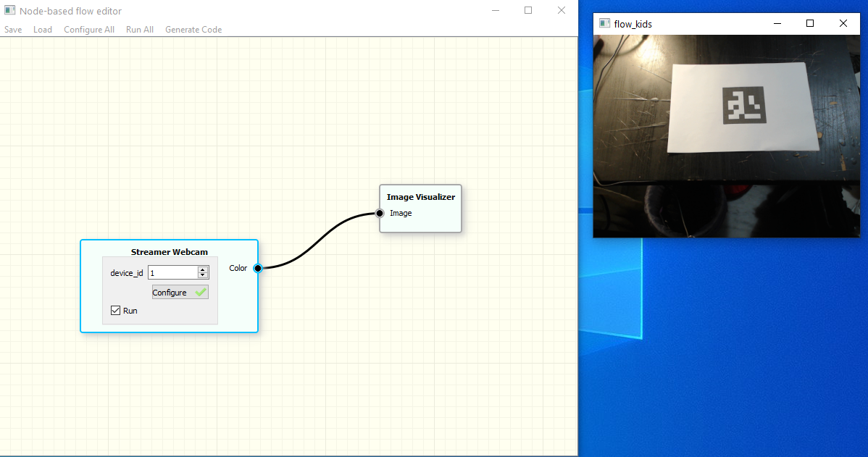Minimize the flow_kids window
The width and height of the screenshot is (868, 457).
[x=777, y=23]
